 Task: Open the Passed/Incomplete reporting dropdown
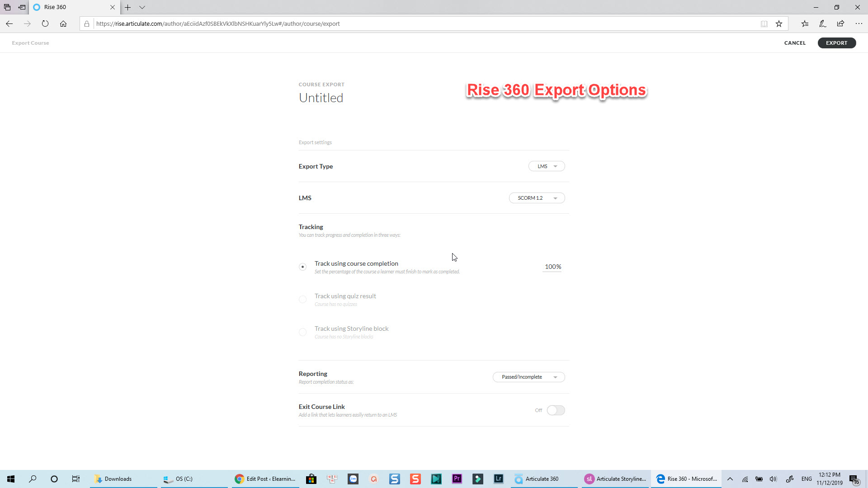(528, 377)
